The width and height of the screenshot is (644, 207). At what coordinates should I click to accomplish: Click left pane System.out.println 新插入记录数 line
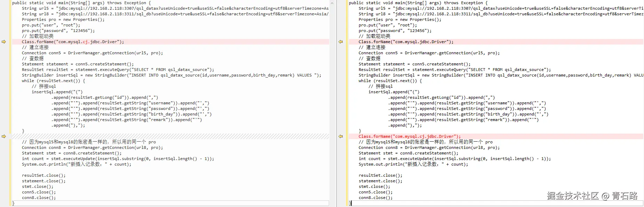(77, 164)
